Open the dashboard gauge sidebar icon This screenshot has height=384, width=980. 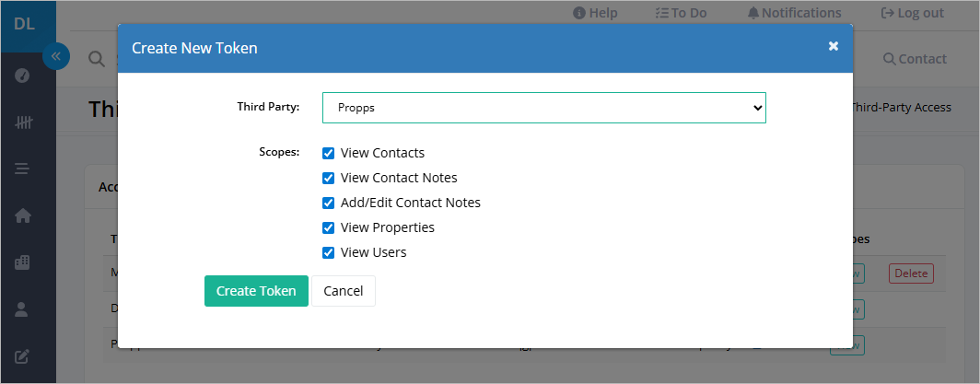tap(22, 76)
